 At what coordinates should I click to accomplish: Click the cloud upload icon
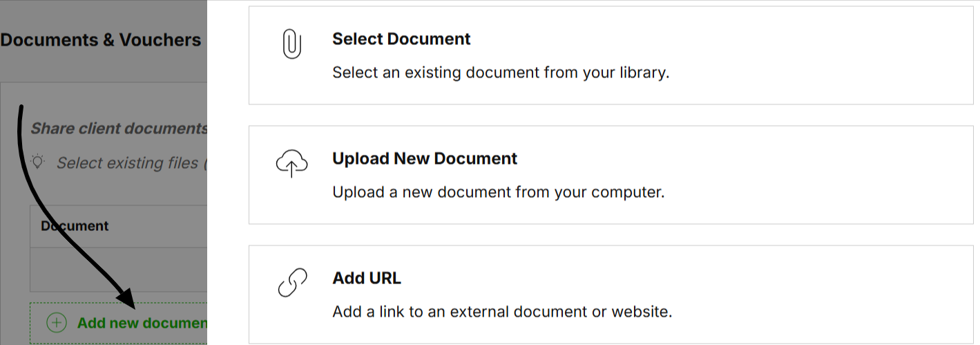[x=291, y=165]
